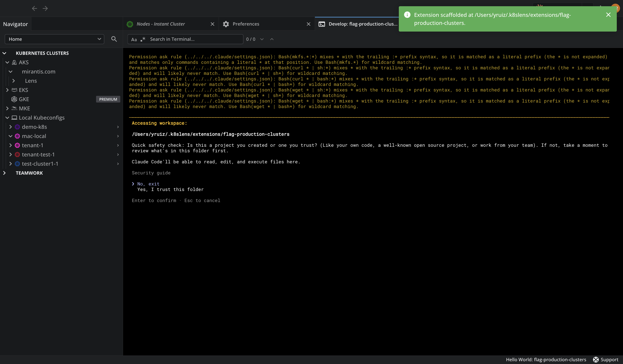Screen dimensions: 623x364
Task: Click the Develop tab terminal icon
Action: 322,24
